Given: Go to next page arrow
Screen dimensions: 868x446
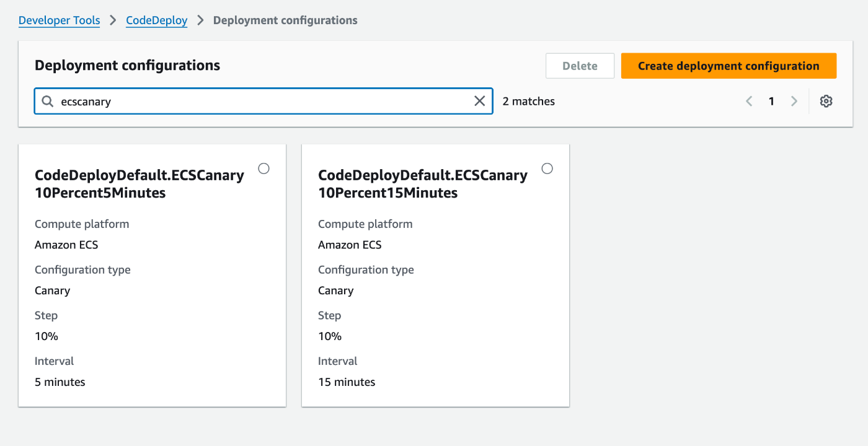Looking at the screenshot, I should click(x=794, y=101).
